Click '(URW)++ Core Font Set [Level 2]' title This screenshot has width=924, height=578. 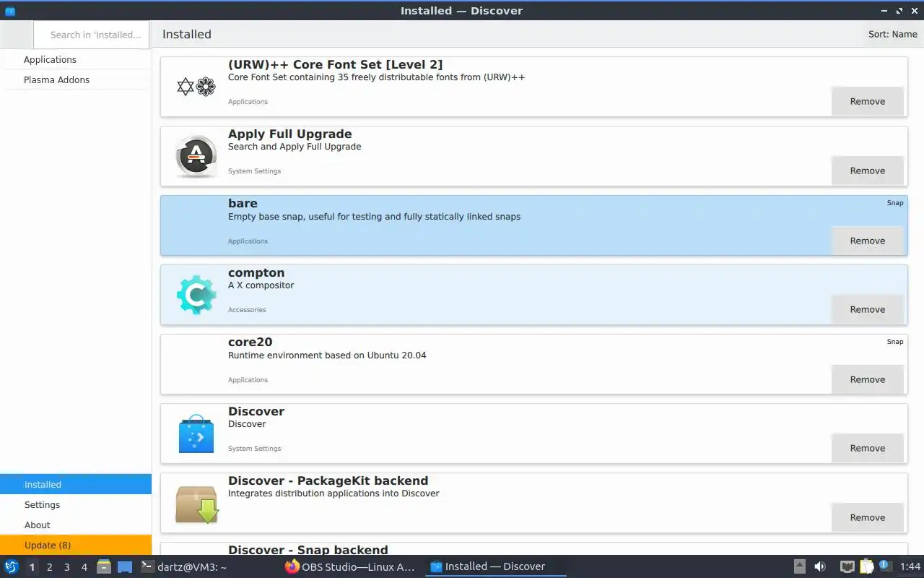tap(336, 65)
